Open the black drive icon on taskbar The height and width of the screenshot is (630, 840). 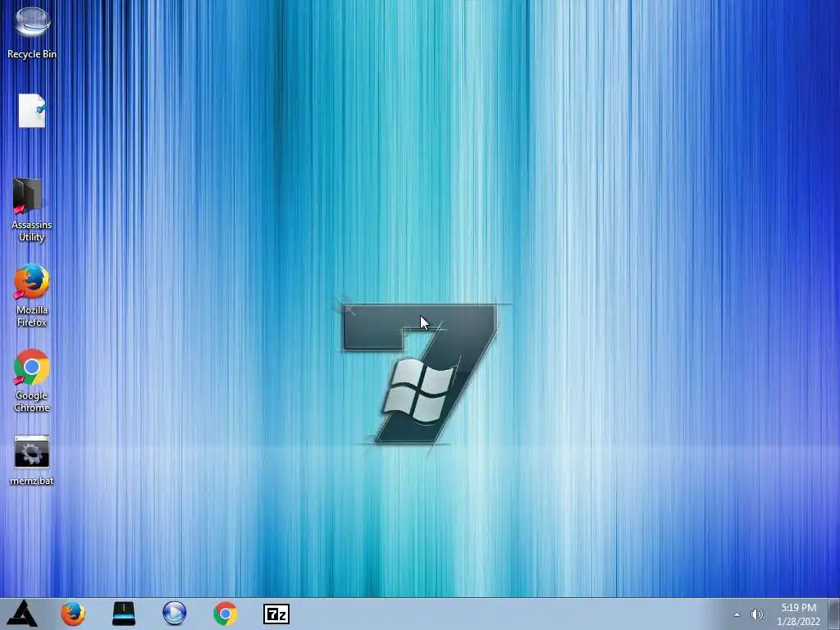click(124, 614)
